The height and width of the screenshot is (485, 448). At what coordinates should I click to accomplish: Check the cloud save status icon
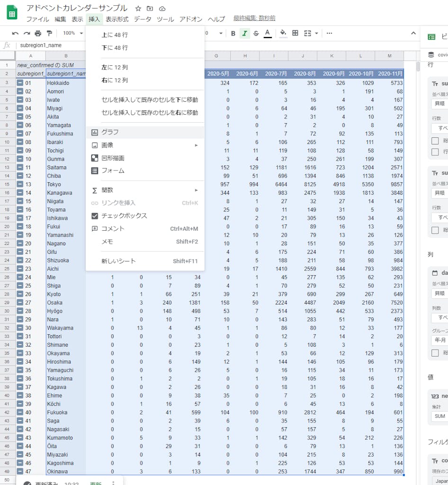tap(162, 9)
